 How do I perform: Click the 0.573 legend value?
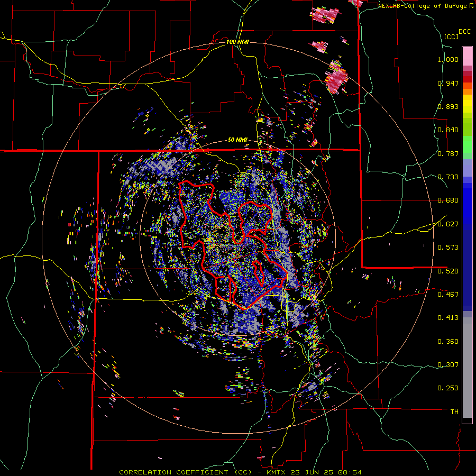click(x=448, y=248)
